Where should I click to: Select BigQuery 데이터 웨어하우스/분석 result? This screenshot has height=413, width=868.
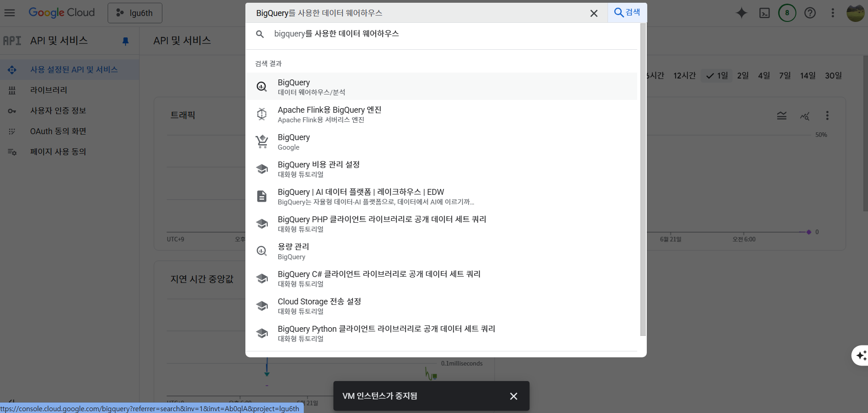click(x=441, y=86)
